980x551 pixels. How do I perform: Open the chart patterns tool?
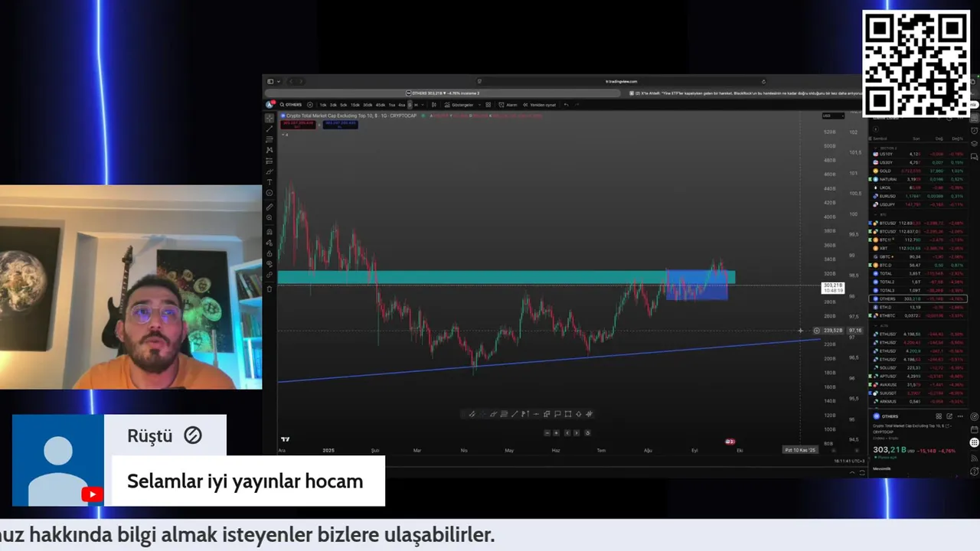coord(269,150)
